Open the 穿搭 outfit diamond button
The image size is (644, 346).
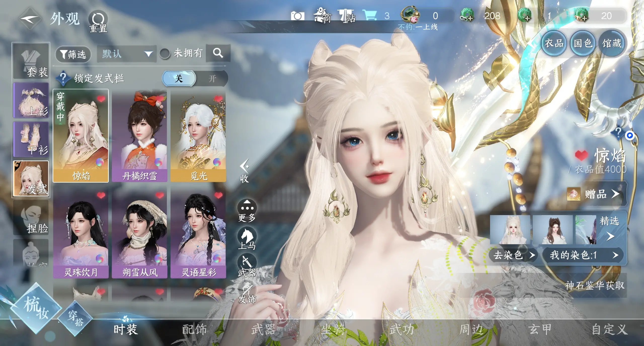point(75,318)
